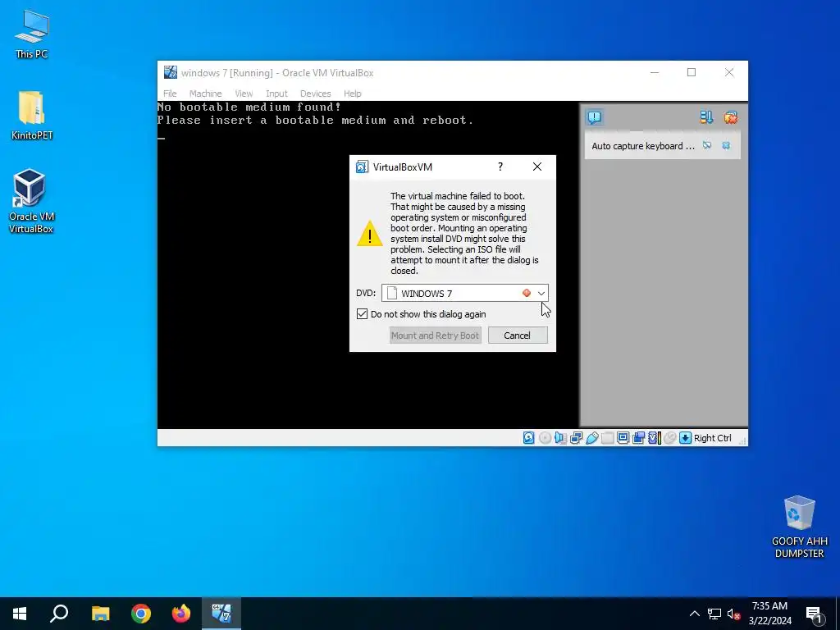Open the Windows Start menu

tap(20, 614)
